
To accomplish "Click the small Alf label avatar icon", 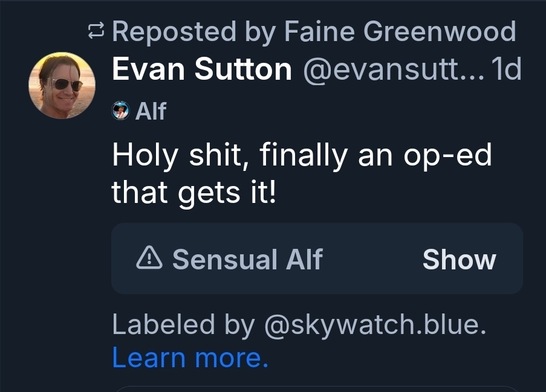I will (x=121, y=111).
